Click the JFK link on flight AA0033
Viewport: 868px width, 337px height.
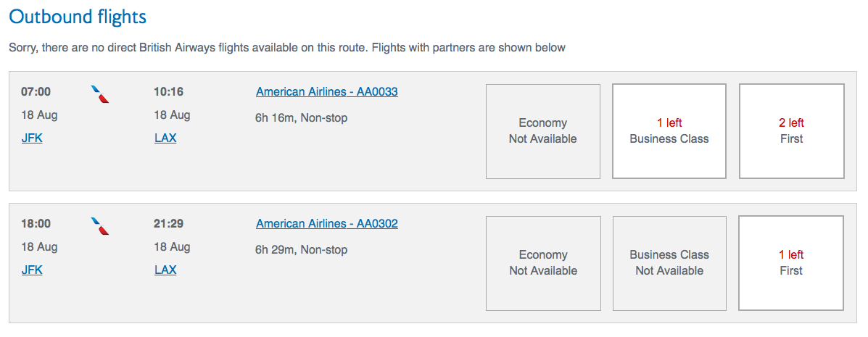tap(32, 138)
